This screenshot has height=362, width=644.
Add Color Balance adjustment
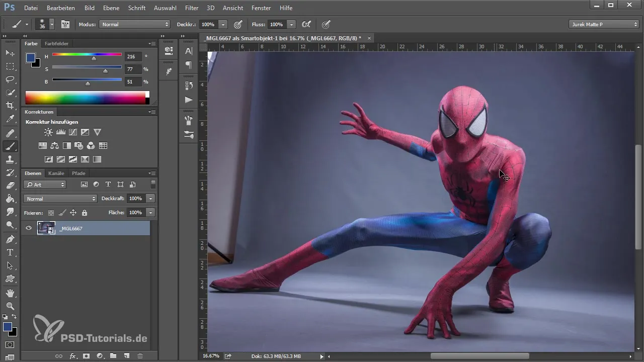[x=55, y=146]
